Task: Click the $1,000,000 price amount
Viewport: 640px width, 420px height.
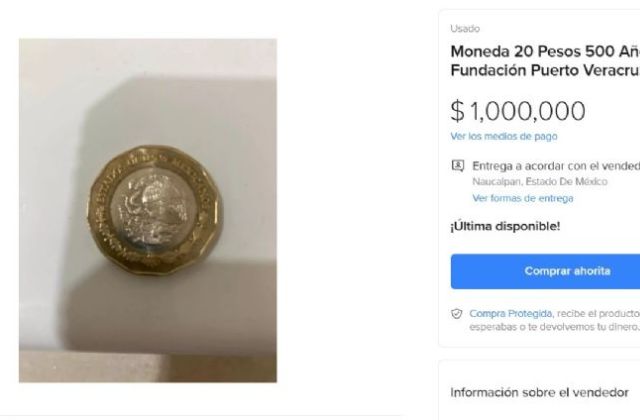Action: point(518,111)
